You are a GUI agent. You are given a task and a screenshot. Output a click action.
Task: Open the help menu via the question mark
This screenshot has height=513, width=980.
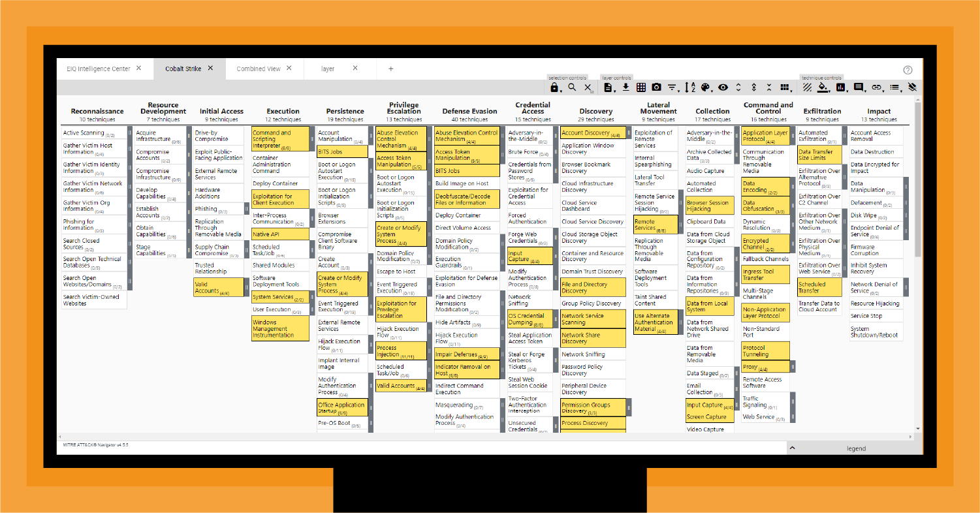tap(907, 69)
